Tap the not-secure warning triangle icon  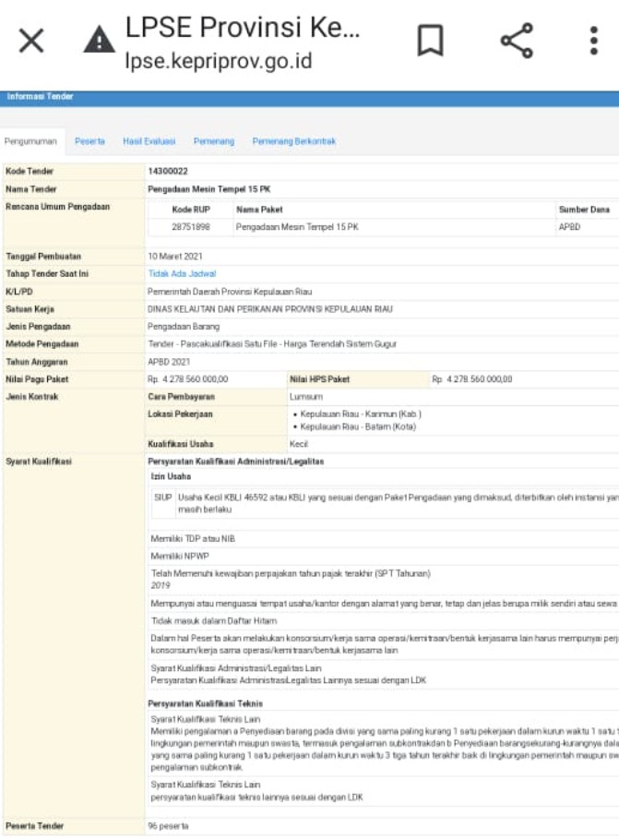tap(99, 41)
